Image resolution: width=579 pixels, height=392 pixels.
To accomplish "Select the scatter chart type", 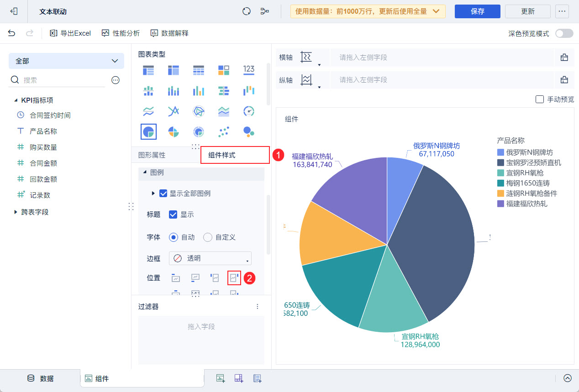I will point(224,131).
